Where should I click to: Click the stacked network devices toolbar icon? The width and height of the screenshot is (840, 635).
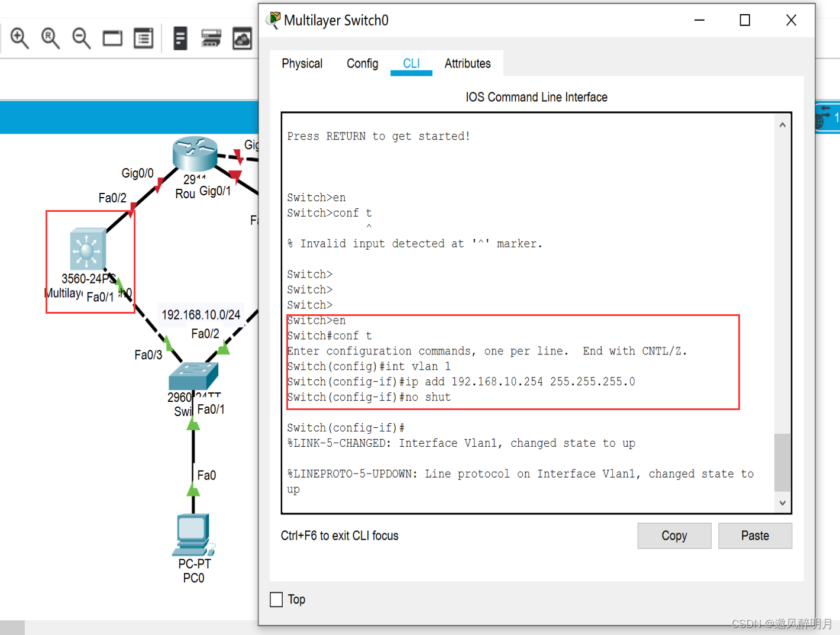(211, 39)
